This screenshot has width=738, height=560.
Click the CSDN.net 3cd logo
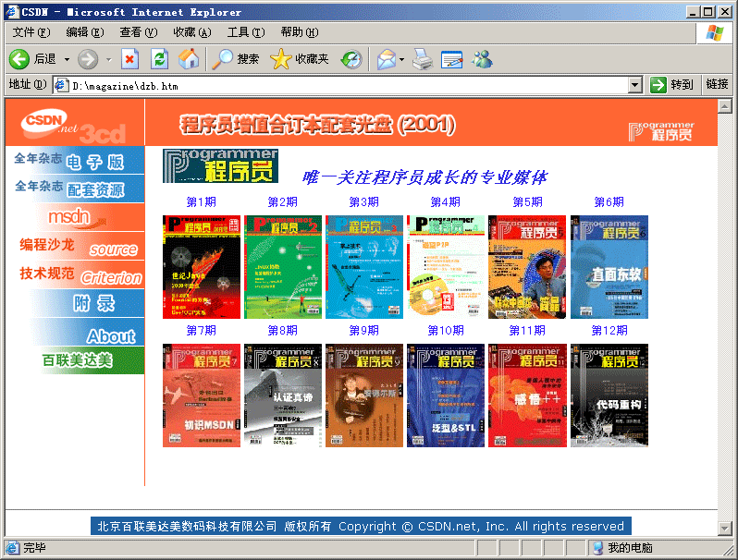75,125
